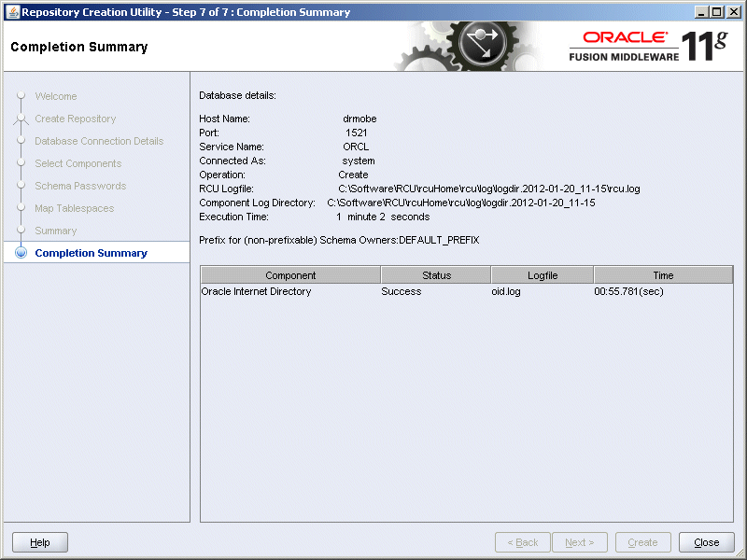Select the Summary step in sidebar
This screenshot has height=560, width=747.
[x=56, y=231]
